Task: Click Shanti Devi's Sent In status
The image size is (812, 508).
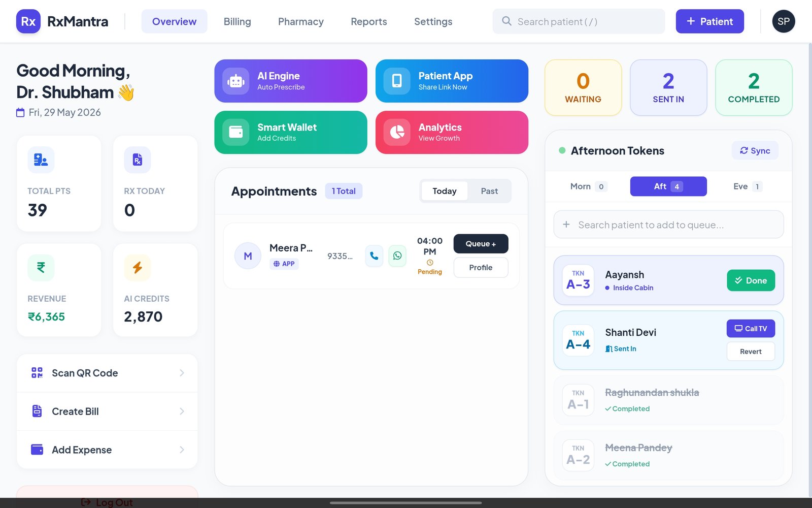Action: (x=621, y=348)
